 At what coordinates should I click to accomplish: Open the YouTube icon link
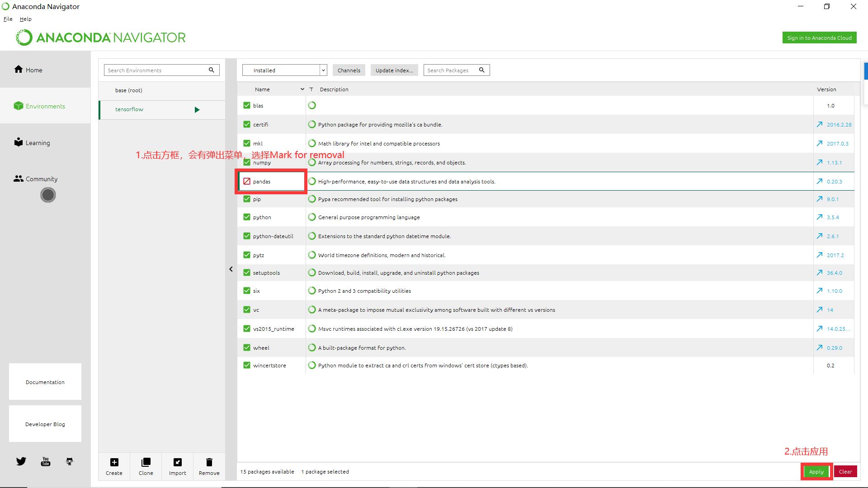click(x=46, y=461)
